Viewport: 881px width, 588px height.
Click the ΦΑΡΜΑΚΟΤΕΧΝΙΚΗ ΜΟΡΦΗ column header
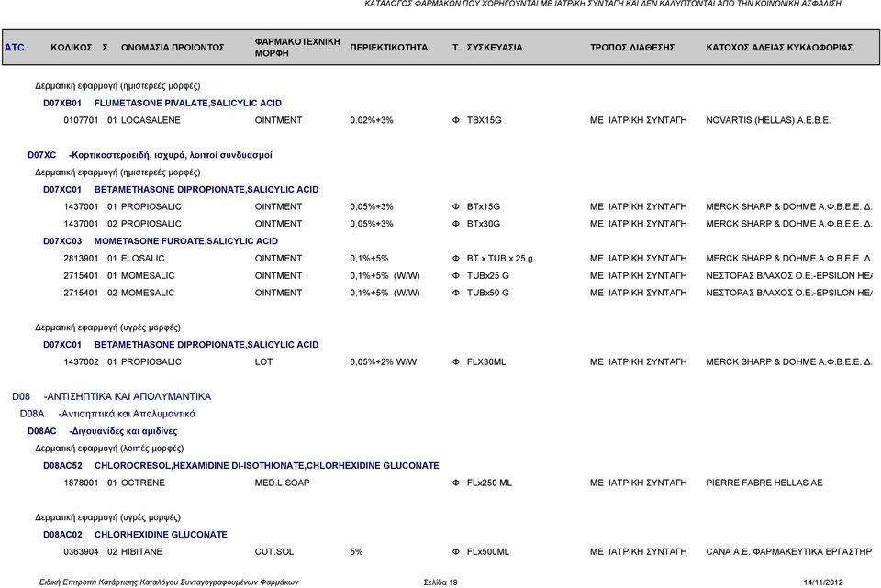[x=297, y=47]
